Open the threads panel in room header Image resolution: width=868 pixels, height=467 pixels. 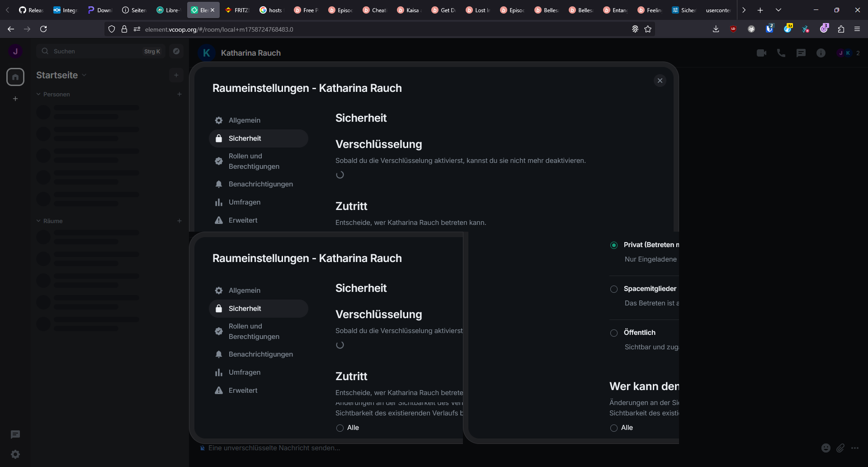(x=801, y=53)
